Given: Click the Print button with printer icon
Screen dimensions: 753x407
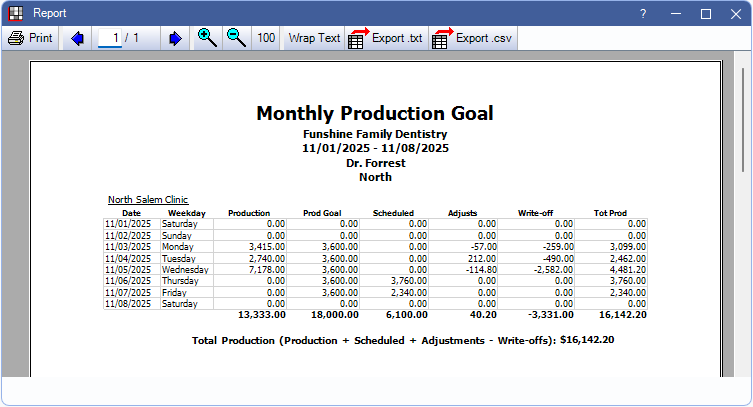Looking at the screenshot, I should (31, 38).
